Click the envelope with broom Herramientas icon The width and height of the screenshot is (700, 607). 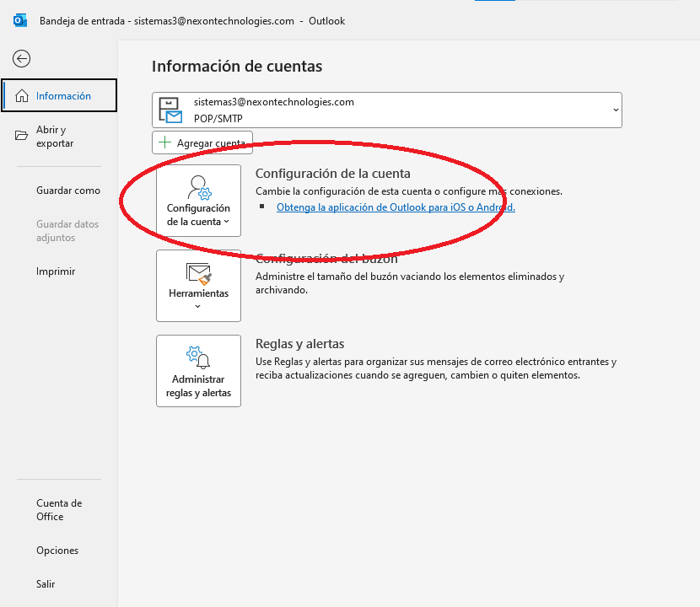199,273
